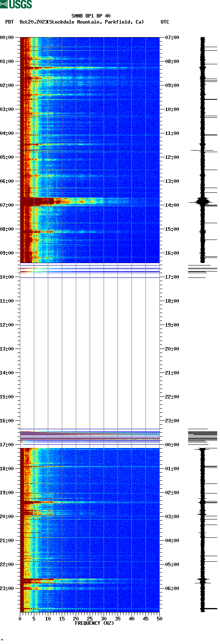Image resolution: width=220 pixels, height=644 pixels.
Task: Click the PDT time label '17:00'
Action: pyautogui.click(x=7, y=445)
